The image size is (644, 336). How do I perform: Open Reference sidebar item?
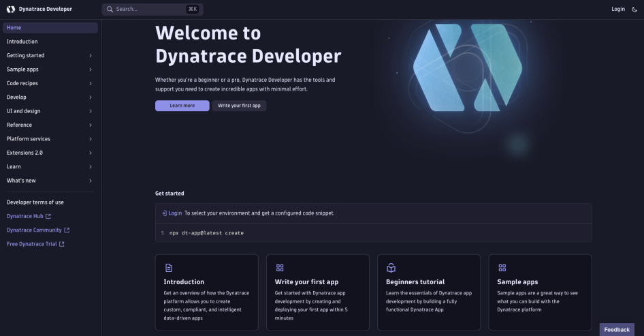pyautogui.click(x=19, y=125)
